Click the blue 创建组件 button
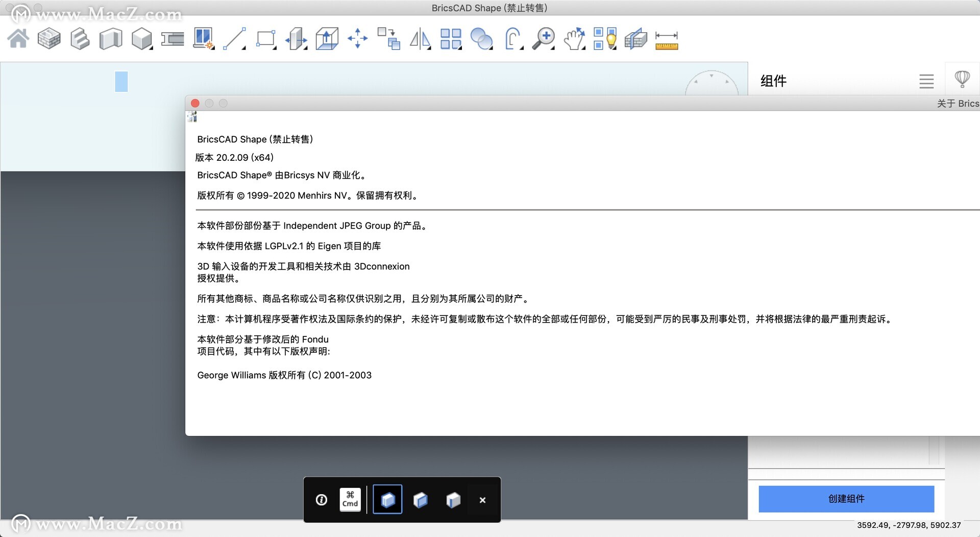This screenshot has height=537, width=980. (x=846, y=499)
